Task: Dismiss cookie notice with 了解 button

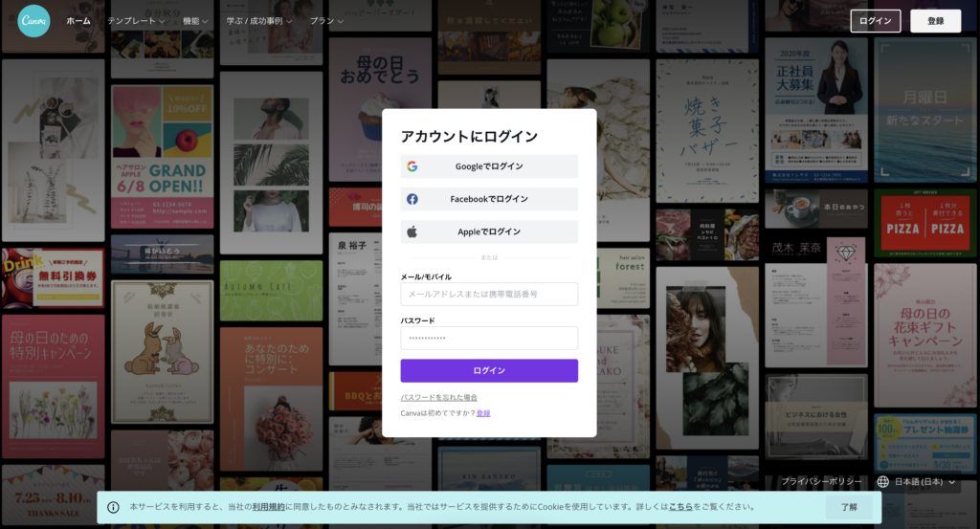Action: coord(849,507)
